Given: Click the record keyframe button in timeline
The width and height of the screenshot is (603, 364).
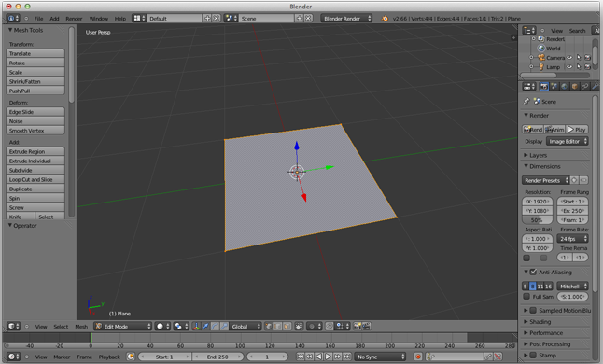Looking at the screenshot, I should (x=418, y=357).
